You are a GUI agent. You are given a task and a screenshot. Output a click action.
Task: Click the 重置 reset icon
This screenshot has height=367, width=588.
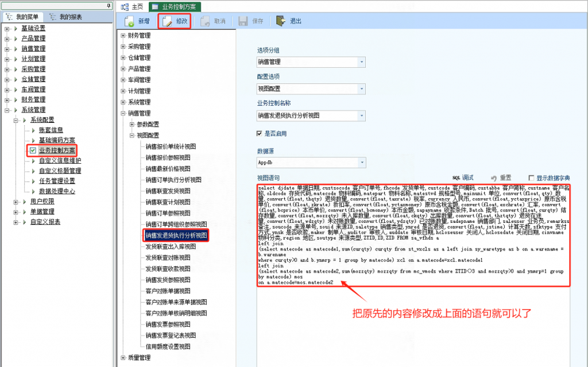pos(494,178)
